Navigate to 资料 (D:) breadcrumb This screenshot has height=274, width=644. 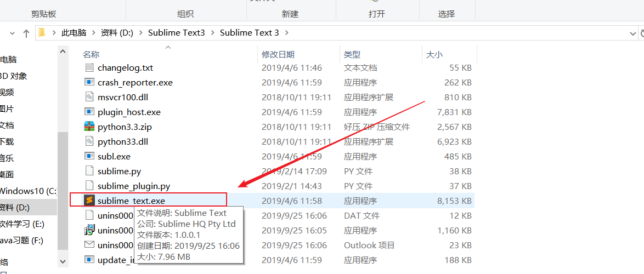pyautogui.click(x=117, y=33)
